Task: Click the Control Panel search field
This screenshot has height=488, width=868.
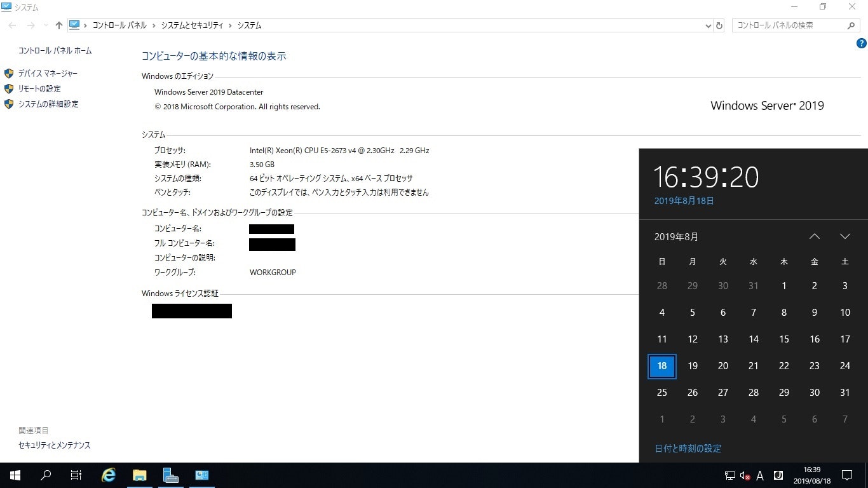Action: pos(790,25)
